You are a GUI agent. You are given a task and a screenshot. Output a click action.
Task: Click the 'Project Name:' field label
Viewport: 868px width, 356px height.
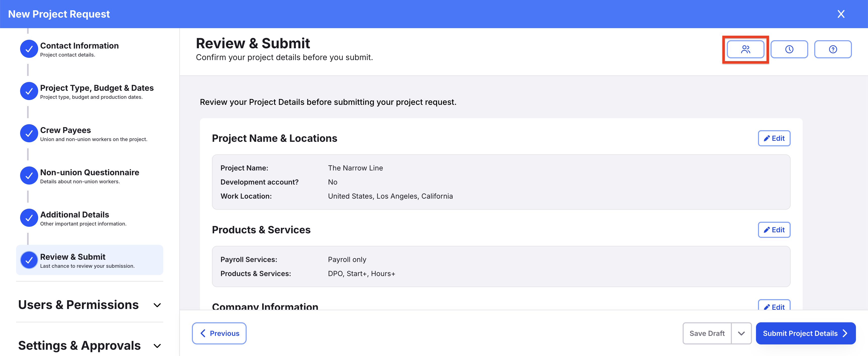244,168
